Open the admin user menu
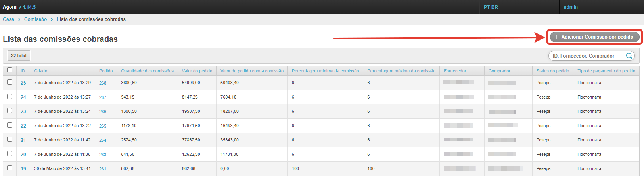Screen dimensions: 644x176 pyautogui.click(x=571, y=7)
